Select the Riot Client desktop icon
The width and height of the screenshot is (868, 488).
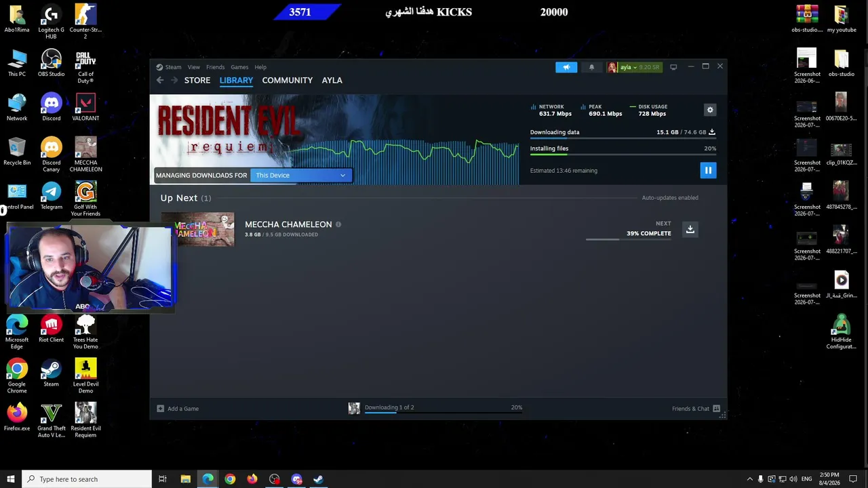(52, 329)
